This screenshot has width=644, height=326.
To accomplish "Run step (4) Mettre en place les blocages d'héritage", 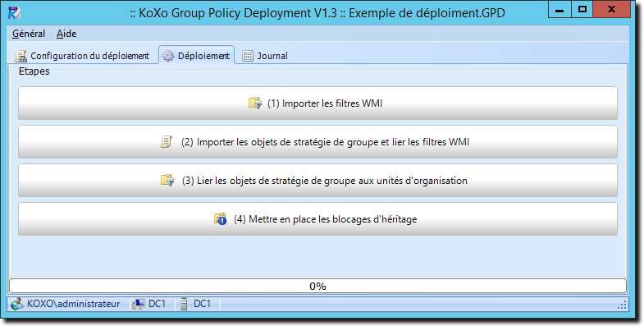I will pyautogui.click(x=317, y=219).
